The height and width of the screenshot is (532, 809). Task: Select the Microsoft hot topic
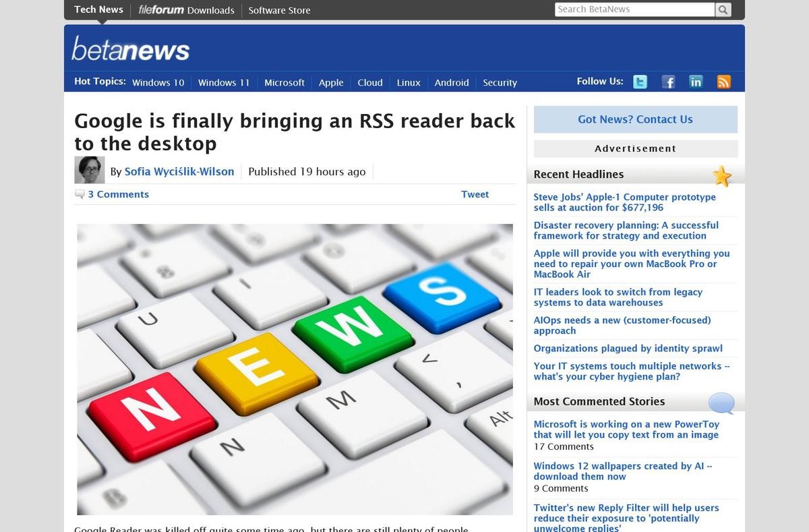click(284, 82)
